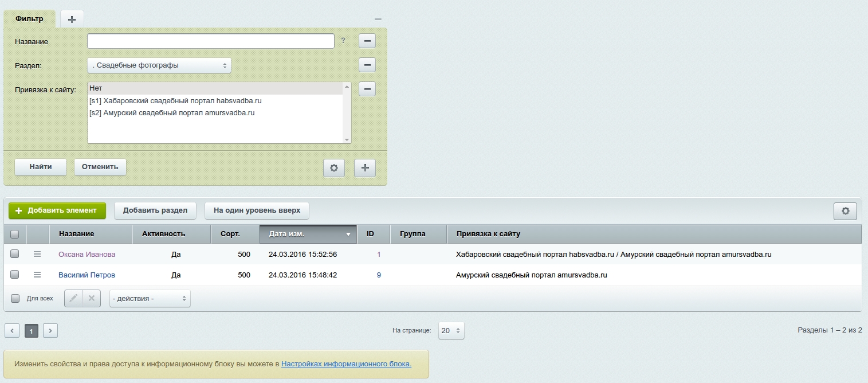Click the Добавить раздел button

pos(155,210)
